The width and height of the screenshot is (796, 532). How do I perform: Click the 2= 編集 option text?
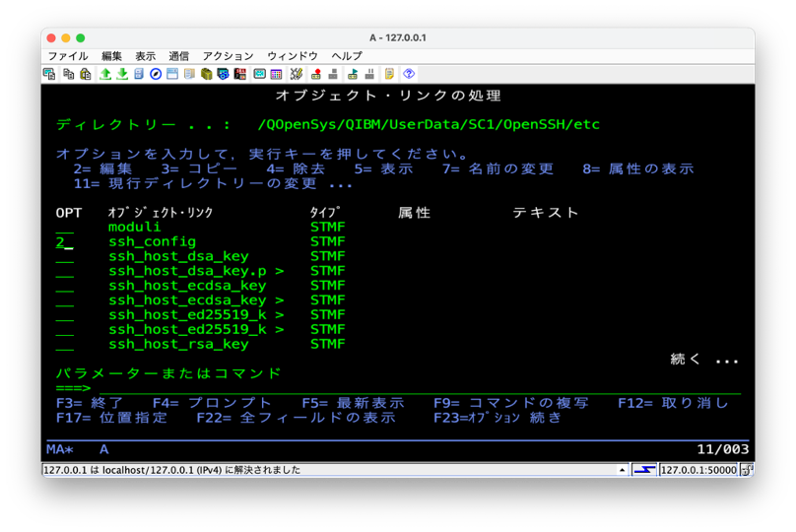102,169
